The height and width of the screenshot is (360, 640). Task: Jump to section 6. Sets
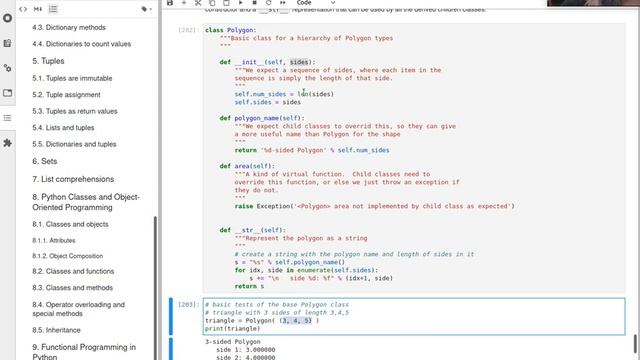(44, 161)
